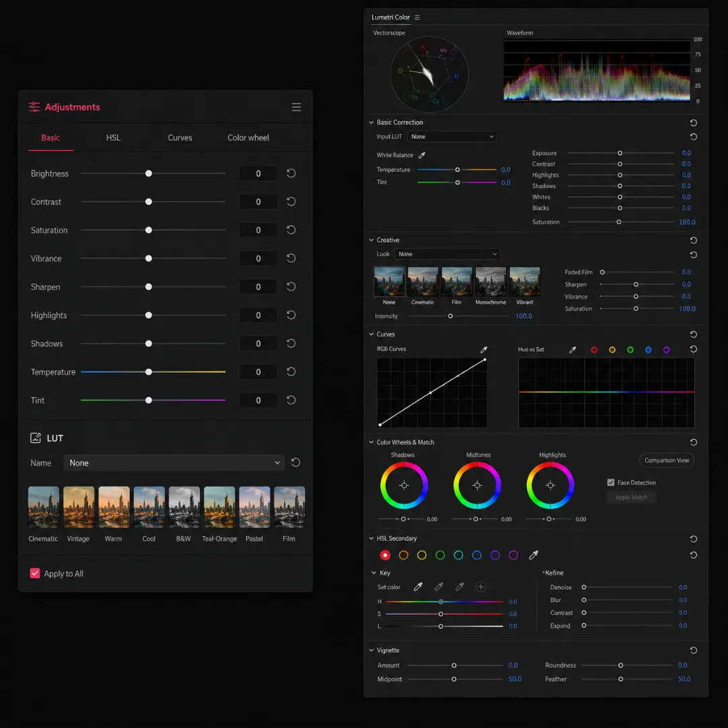The image size is (728, 728).
Task: Click the Shadows color wheel
Action: coord(404,485)
